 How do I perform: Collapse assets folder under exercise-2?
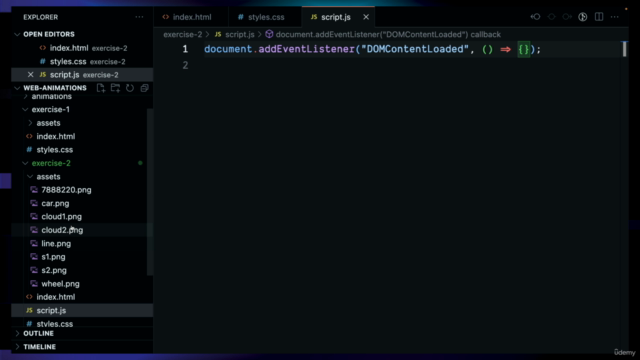point(30,177)
